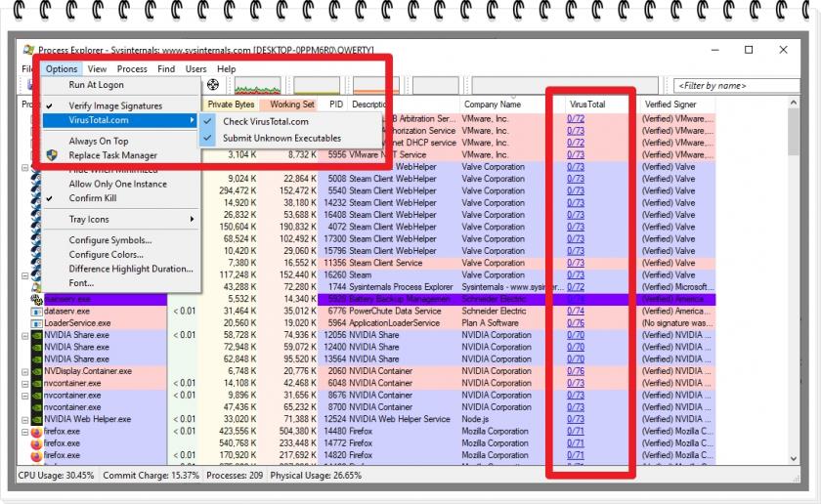
Task: Open the View menu
Action: point(97,69)
